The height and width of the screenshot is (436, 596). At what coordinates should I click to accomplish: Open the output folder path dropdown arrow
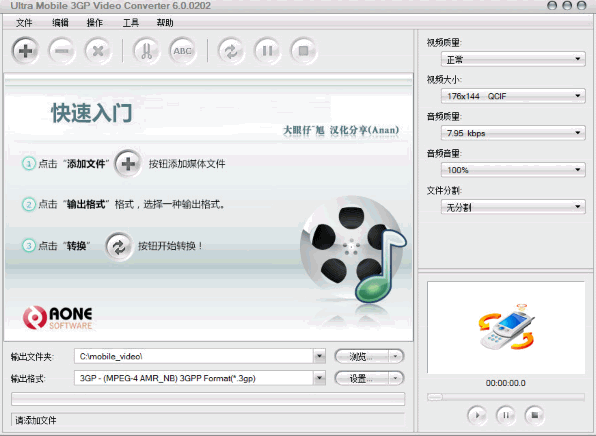tap(319, 356)
